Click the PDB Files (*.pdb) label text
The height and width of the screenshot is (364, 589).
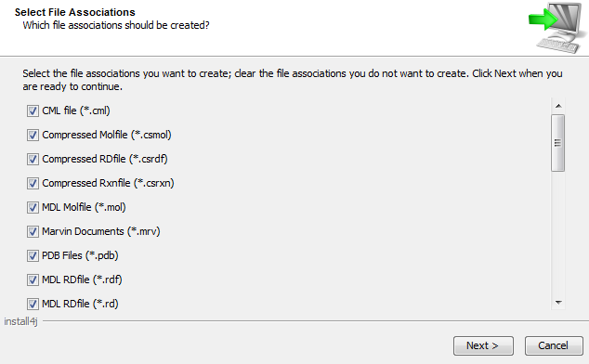[80, 255]
